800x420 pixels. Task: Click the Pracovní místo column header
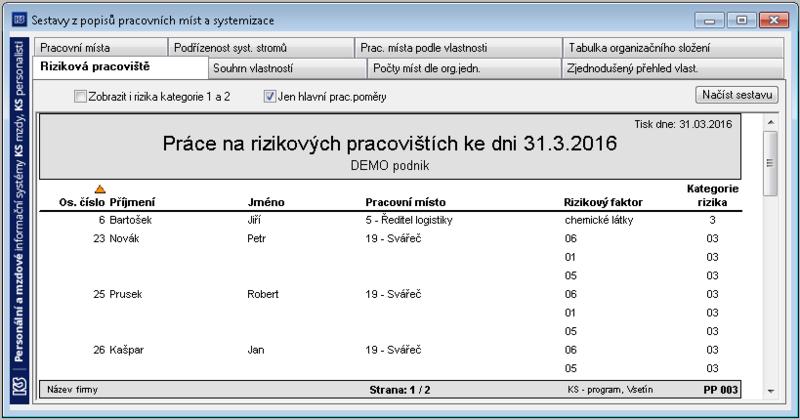(405, 202)
